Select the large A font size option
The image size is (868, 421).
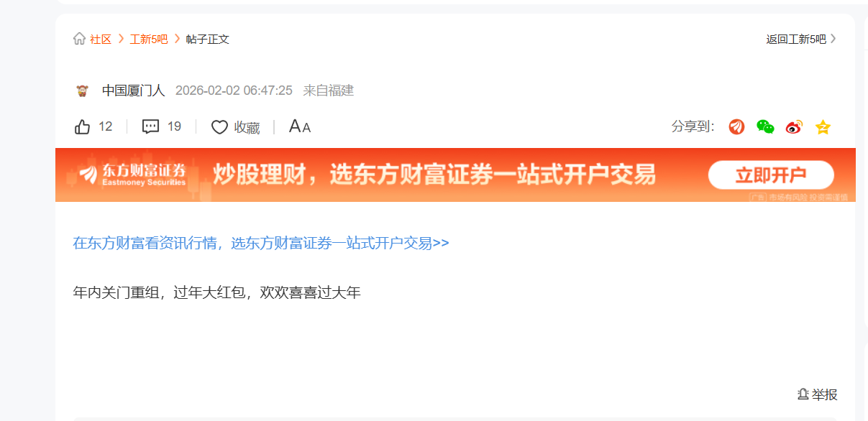[295, 126]
